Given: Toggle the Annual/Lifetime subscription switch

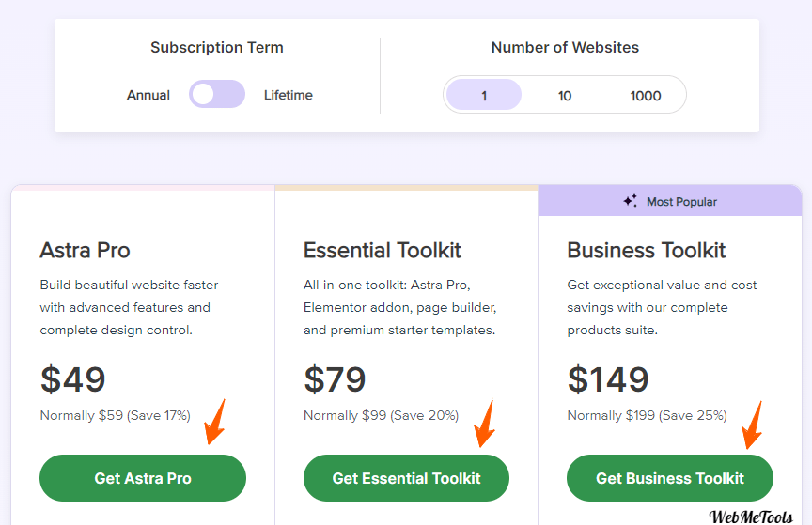Looking at the screenshot, I should (217, 94).
